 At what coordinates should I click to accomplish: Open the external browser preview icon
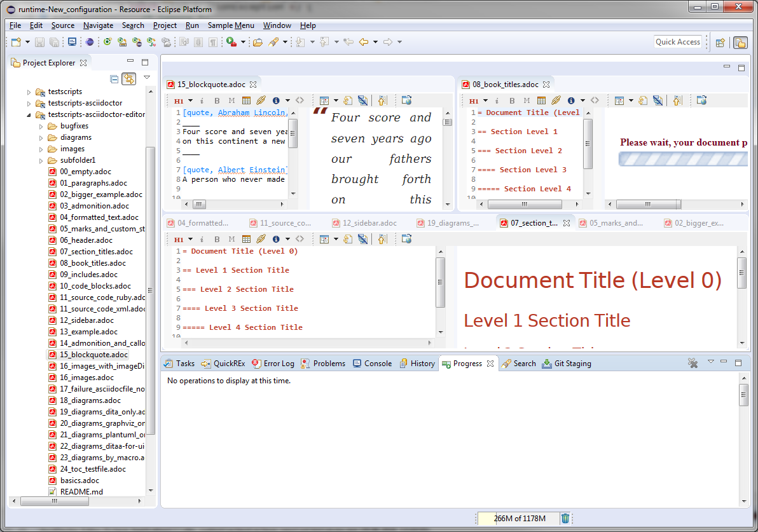[408, 100]
